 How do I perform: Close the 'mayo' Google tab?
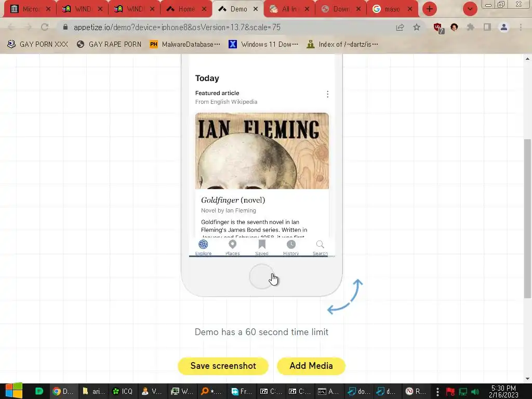410,9
